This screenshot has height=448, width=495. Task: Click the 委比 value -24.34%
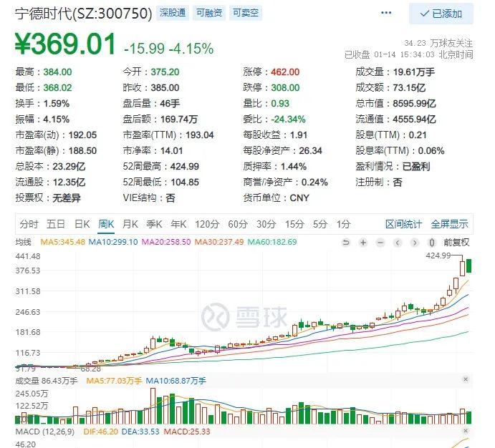coord(288,120)
